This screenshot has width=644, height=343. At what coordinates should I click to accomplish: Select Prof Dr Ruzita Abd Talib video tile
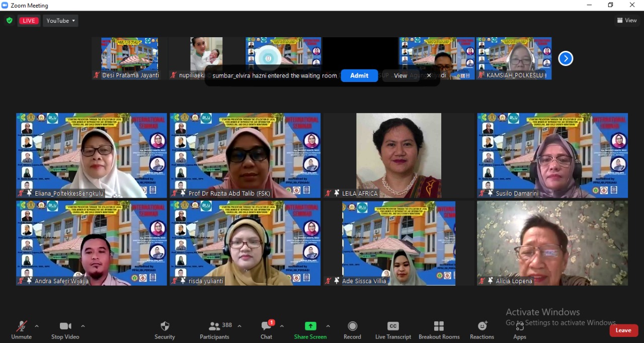tap(245, 155)
